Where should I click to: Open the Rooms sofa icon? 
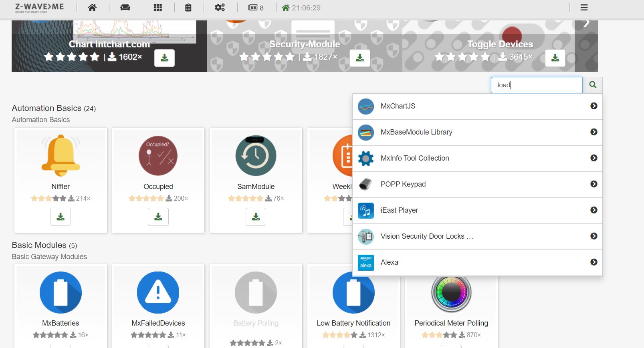125,8
